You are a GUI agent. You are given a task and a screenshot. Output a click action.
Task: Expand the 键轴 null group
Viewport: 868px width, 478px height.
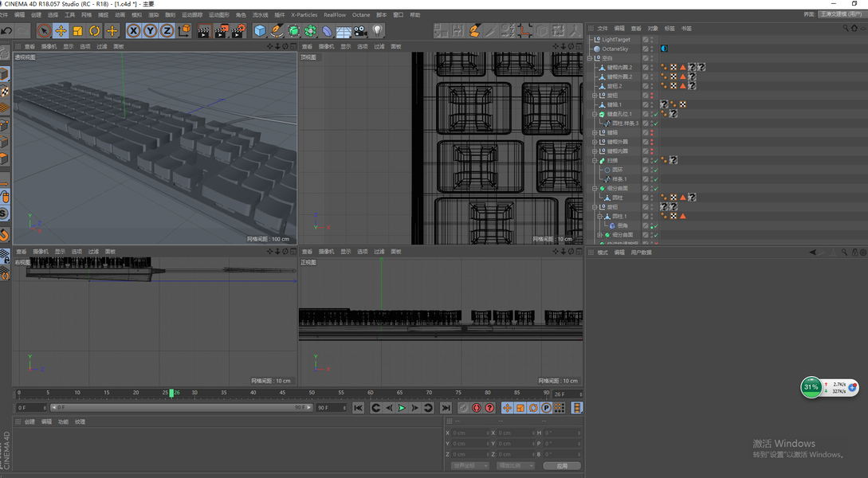(595, 132)
